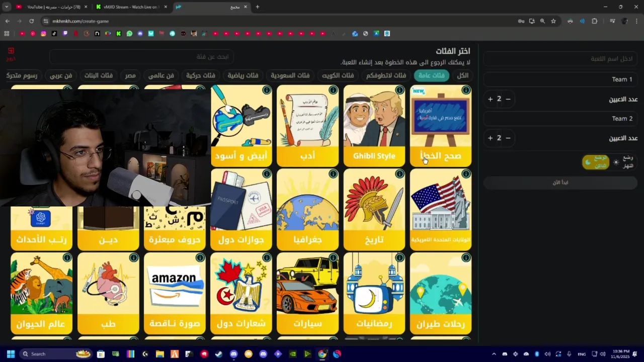Open info icon on رمضانيات card
Image resolution: width=644 pixels, height=362 pixels.
399,257
